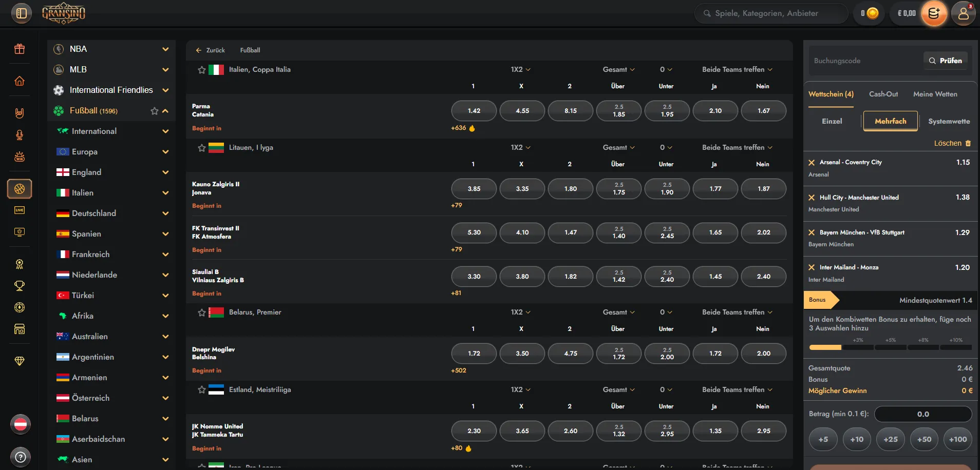Open the diamond VIP sidebar icon
This screenshot has width=980, height=470.
click(x=20, y=361)
